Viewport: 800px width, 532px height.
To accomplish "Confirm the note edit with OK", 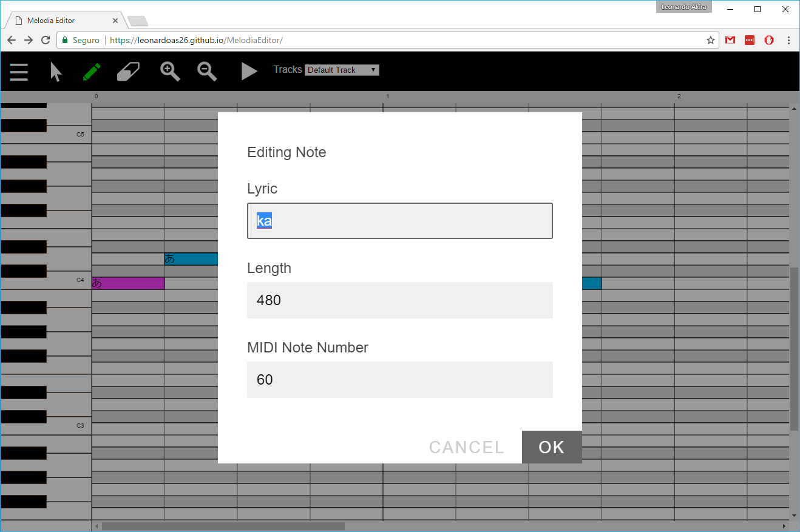I will click(x=552, y=447).
